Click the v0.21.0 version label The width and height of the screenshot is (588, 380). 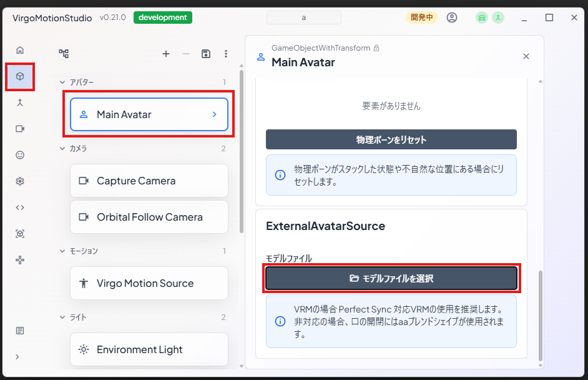point(112,17)
